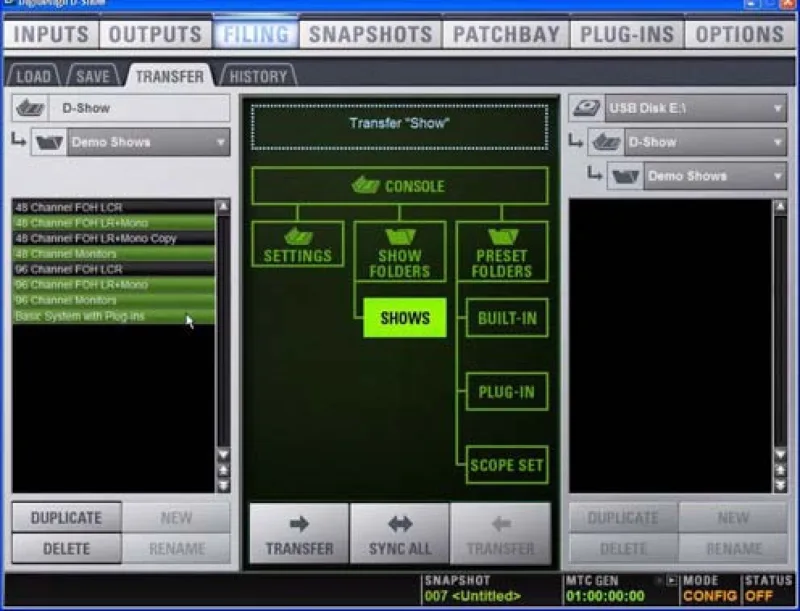The height and width of the screenshot is (611, 800).
Task: Select the PLUG-IN presets node
Action: coord(507,392)
